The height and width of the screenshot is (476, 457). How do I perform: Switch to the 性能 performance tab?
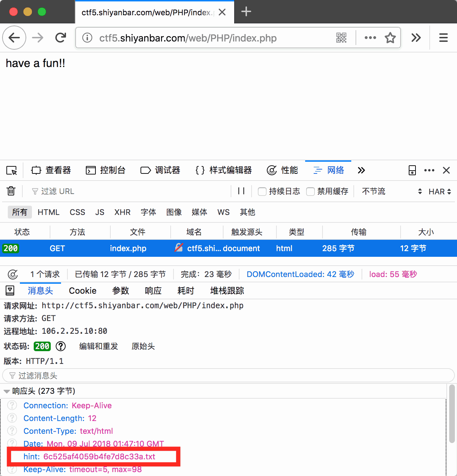(x=282, y=170)
